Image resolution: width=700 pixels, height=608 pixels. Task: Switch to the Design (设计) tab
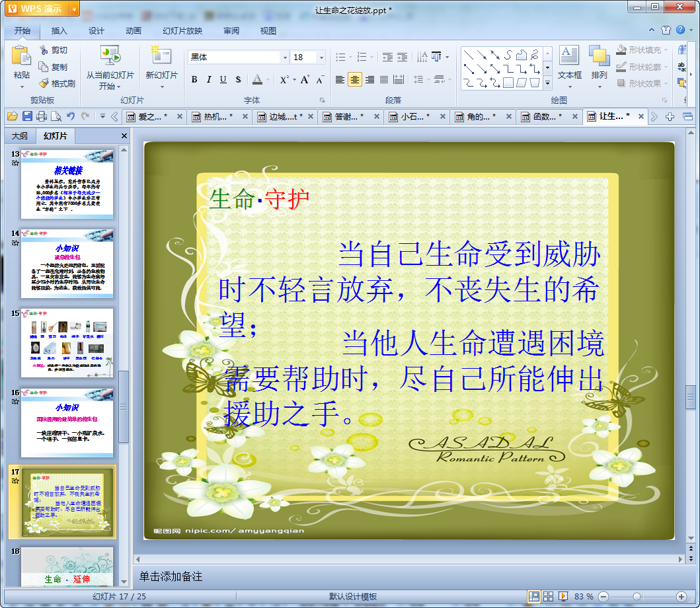click(96, 31)
